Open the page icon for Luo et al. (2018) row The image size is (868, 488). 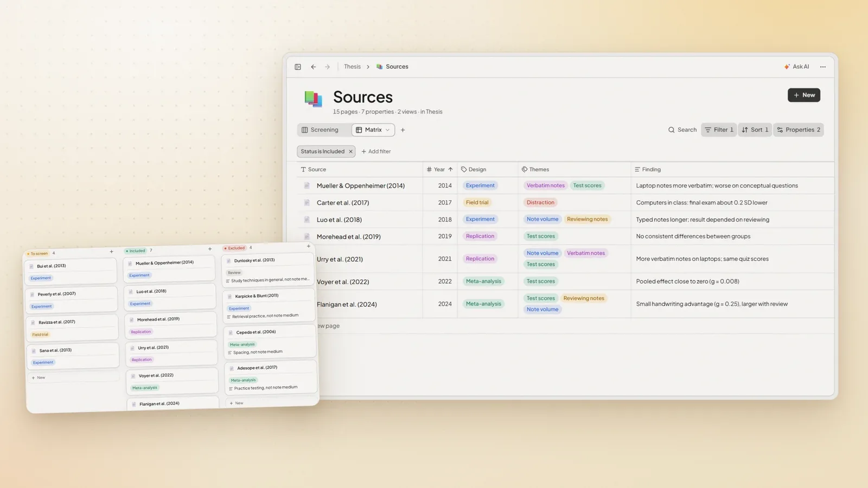coord(307,220)
